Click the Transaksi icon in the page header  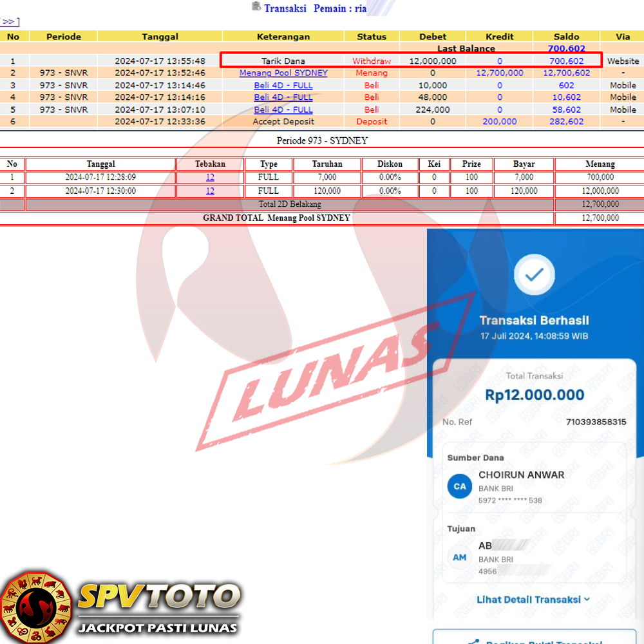pyautogui.click(x=256, y=8)
